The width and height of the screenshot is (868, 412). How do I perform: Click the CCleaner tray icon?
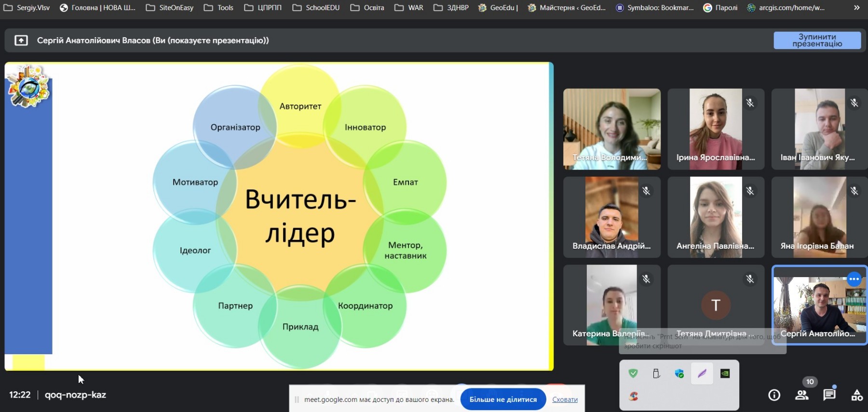[x=633, y=396]
